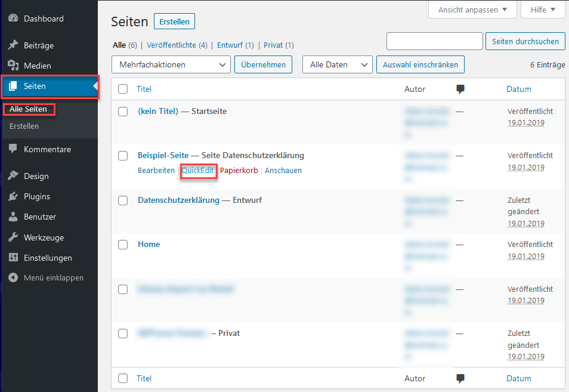The height and width of the screenshot is (392, 569).
Task: Check the Datenschutzerklärung Entwurf row checkbox
Action: tap(123, 200)
